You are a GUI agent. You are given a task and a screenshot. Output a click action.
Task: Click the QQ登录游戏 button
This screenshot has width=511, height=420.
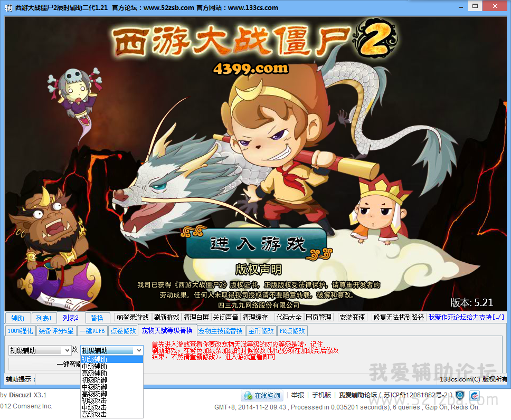click(133, 317)
